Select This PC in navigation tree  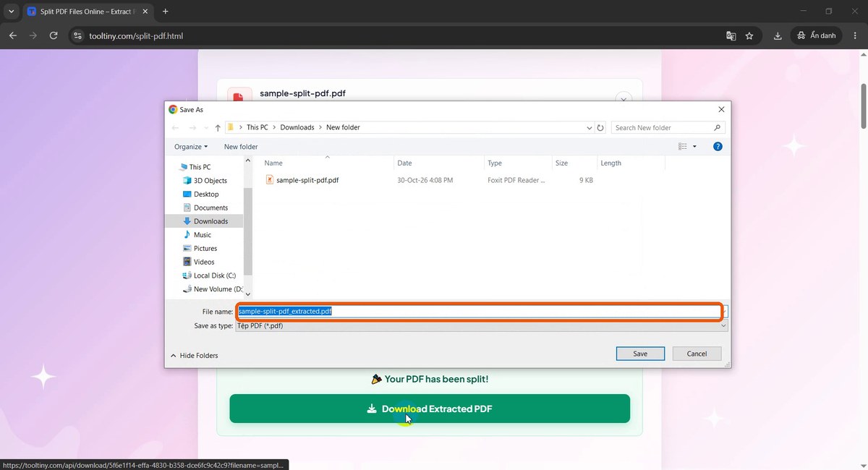200,167
